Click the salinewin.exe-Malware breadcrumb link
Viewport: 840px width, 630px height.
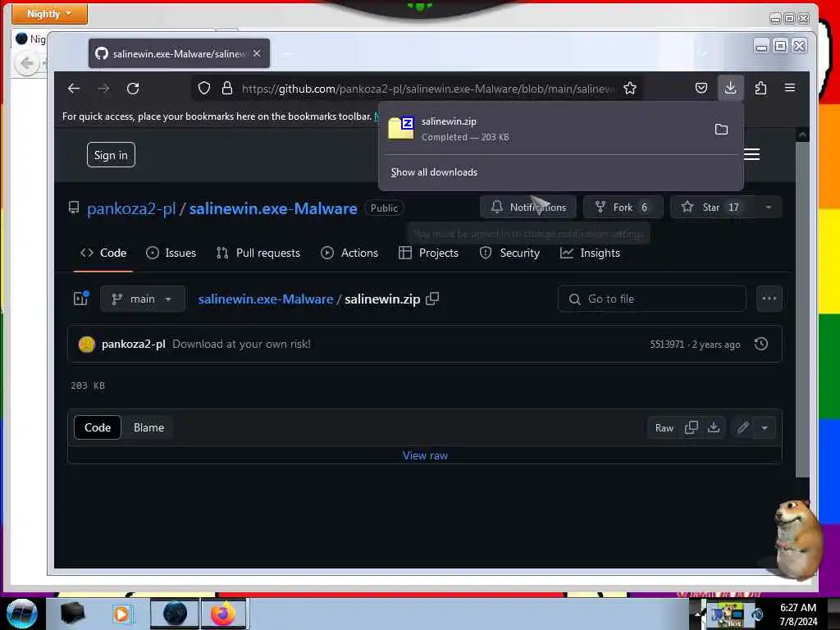coord(266,299)
